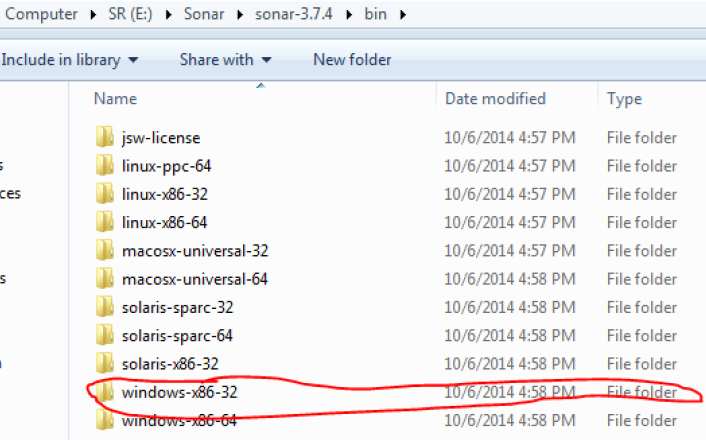Go to the Sonar breadcrumb folder
Screen dimensions: 706x440
point(204,14)
